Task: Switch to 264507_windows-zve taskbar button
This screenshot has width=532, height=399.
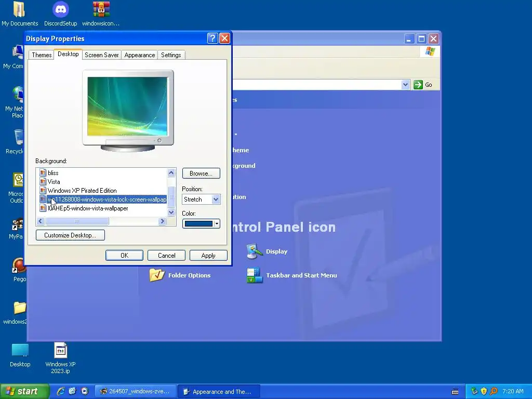Action: tap(136, 391)
